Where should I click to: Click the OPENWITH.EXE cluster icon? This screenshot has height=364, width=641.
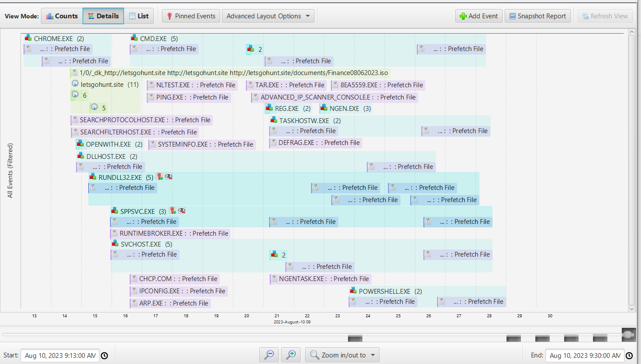[80, 144]
